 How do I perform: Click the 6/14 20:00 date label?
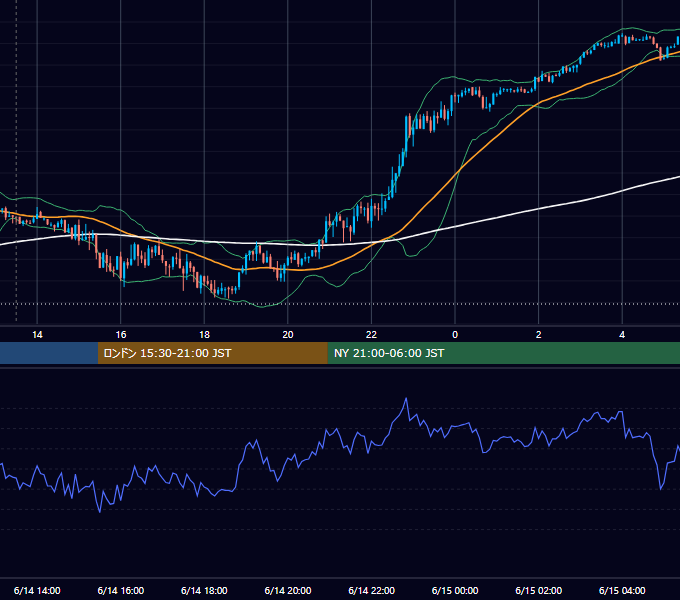(288, 590)
